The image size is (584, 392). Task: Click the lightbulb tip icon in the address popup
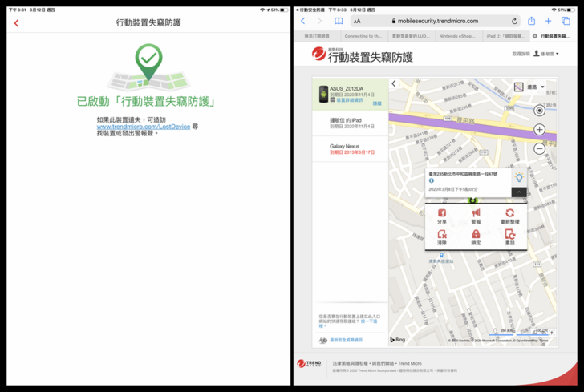pyautogui.click(x=519, y=177)
